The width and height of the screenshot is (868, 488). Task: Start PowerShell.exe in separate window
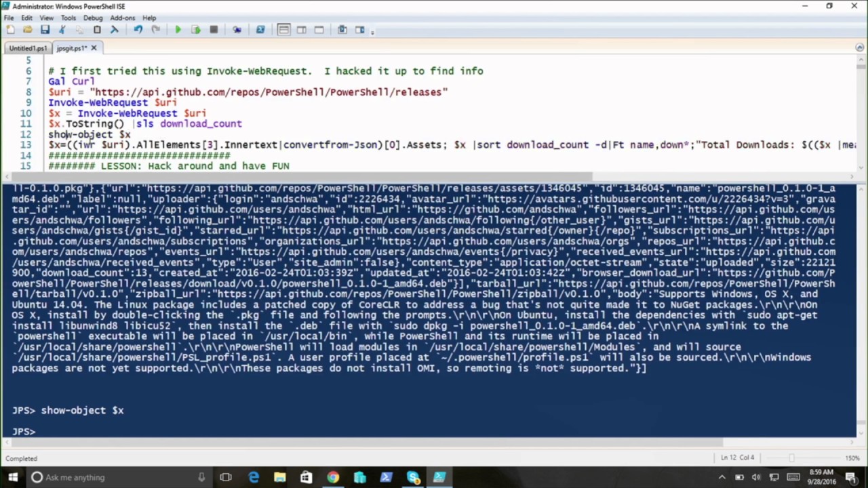pos(260,30)
